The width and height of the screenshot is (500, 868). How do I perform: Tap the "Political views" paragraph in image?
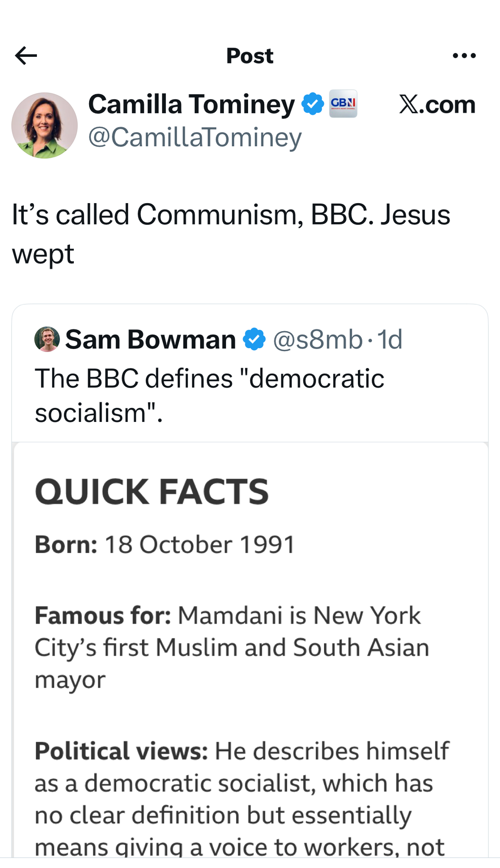[242, 799]
